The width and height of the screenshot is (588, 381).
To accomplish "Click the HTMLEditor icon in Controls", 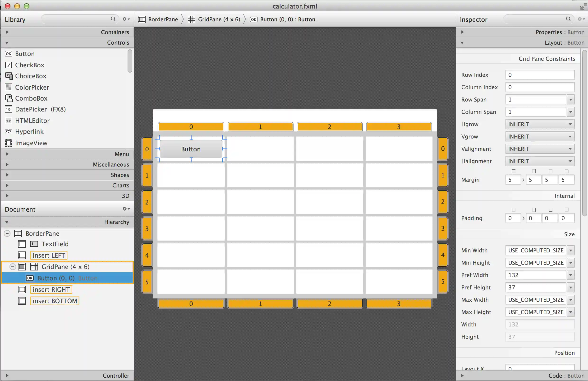I will (x=9, y=121).
